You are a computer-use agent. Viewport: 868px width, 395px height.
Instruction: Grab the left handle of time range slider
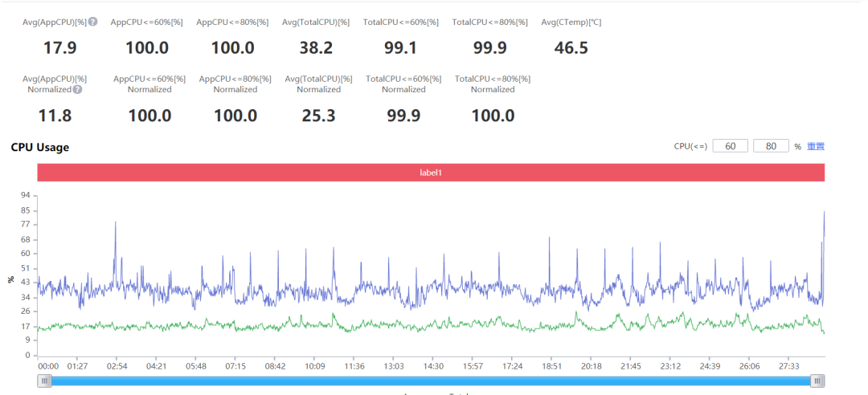(x=43, y=381)
